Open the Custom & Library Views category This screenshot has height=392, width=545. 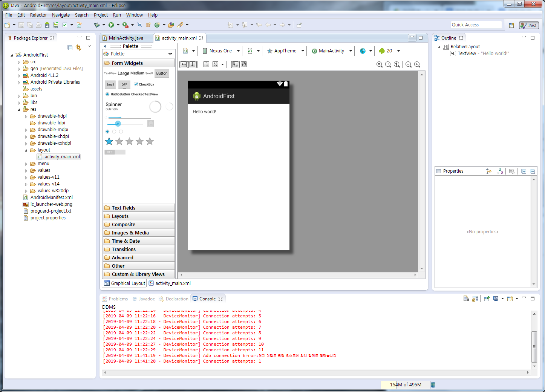pyautogui.click(x=139, y=274)
